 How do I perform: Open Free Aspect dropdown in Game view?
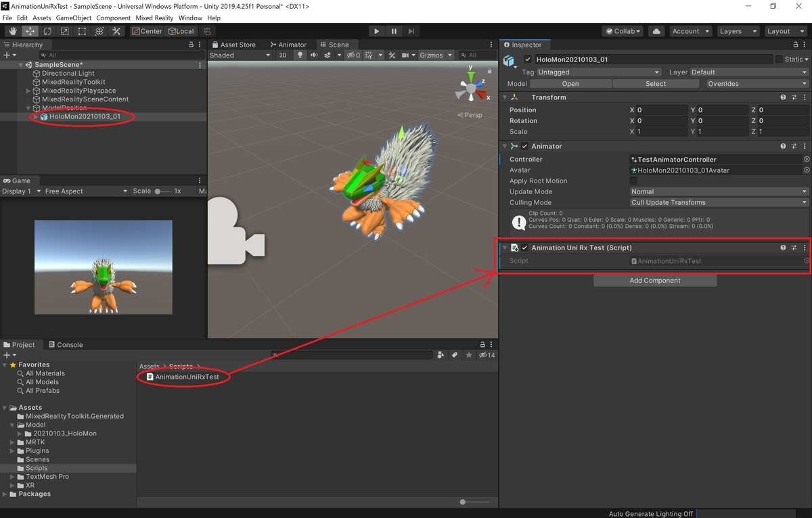coord(86,191)
